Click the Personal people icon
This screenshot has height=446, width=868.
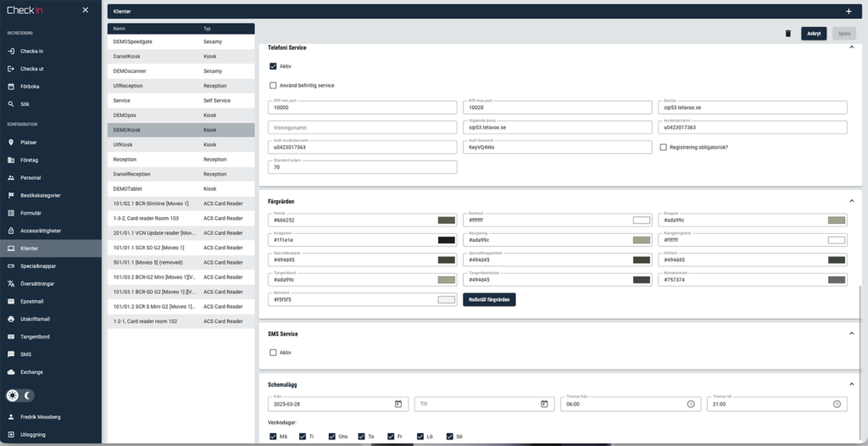click(x=11, y=178)
